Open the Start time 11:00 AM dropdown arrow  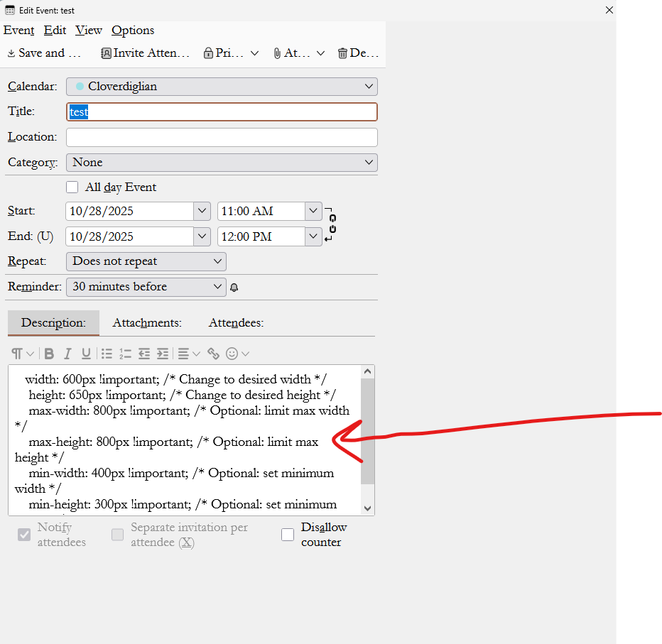[x=313, y=211]
